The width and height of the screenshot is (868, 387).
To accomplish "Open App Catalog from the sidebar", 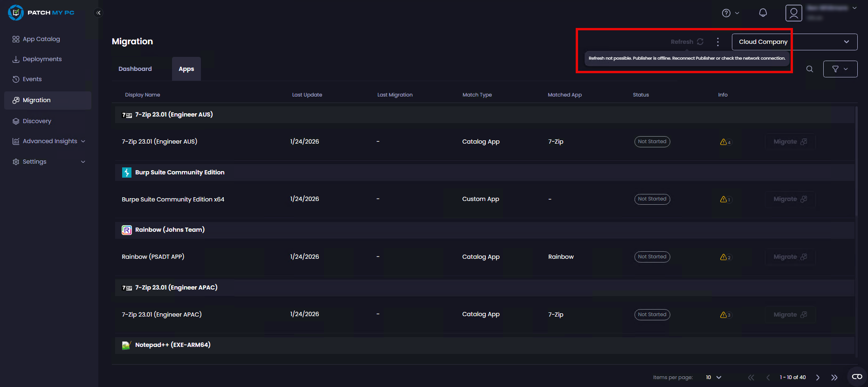I will coord(41,39).
